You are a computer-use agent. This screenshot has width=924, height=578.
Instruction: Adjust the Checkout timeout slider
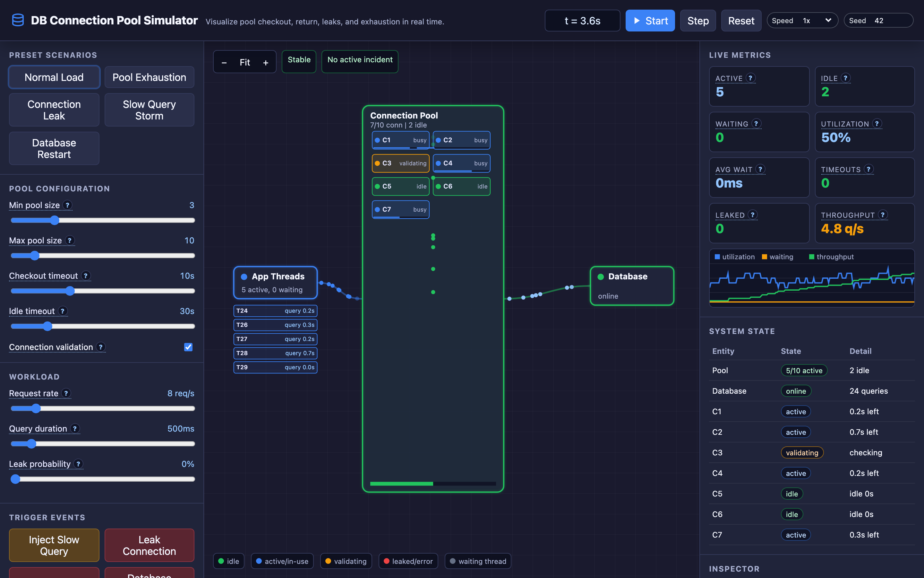click(x=103, y=291)
